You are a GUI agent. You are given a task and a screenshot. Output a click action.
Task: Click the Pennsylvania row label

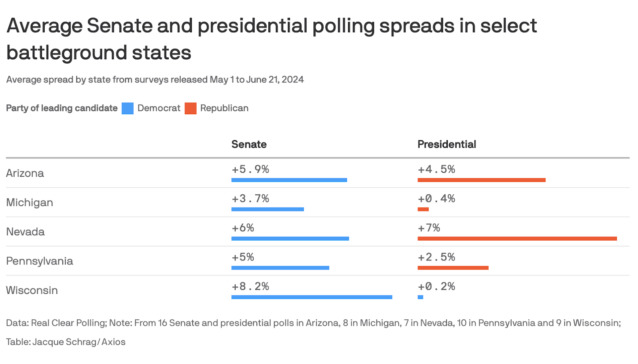click(x=39, y=261)
